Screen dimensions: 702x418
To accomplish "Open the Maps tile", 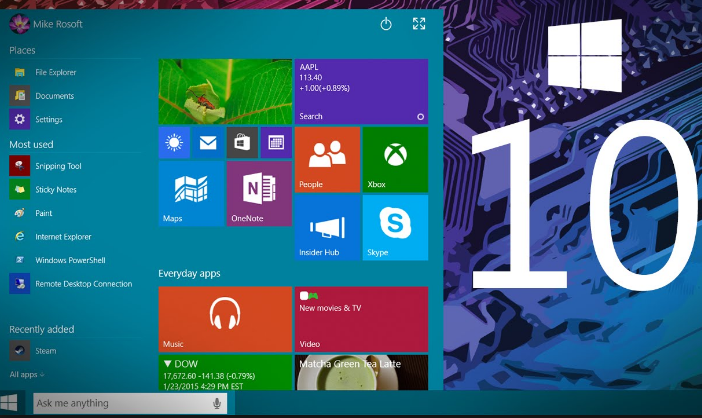I will pos(191,194).
